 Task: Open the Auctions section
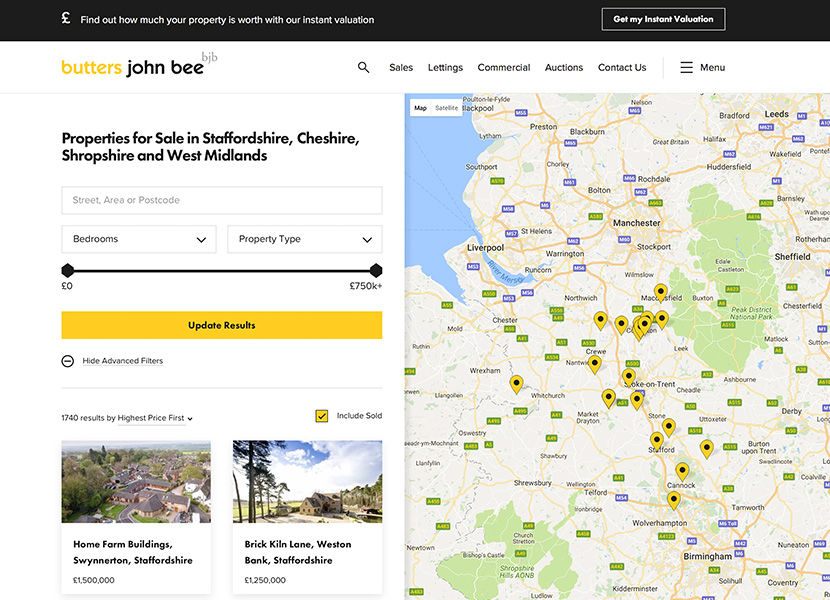pyautogui.click(x=564, y=67)
